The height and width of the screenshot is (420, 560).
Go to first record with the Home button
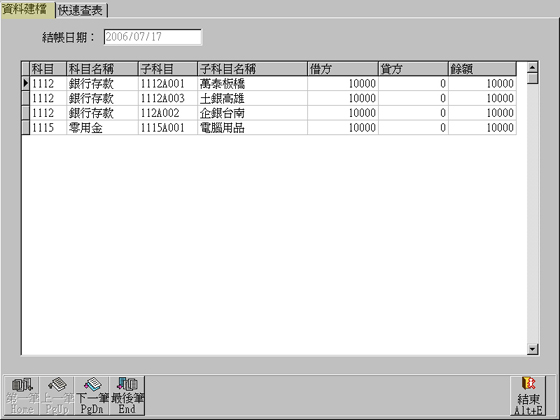(21, 395)
